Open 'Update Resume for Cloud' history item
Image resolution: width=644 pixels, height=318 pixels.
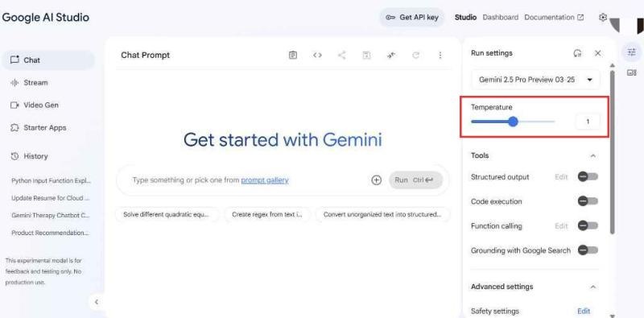point(51,198)
